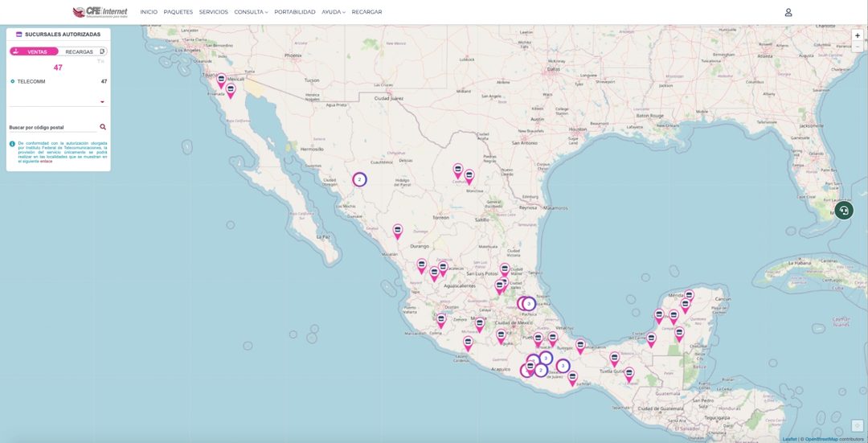The width and height of the screenshot is (868, 443).
Task: Select the branch marker near Lázaro Cárdenas
Action: 469,343
